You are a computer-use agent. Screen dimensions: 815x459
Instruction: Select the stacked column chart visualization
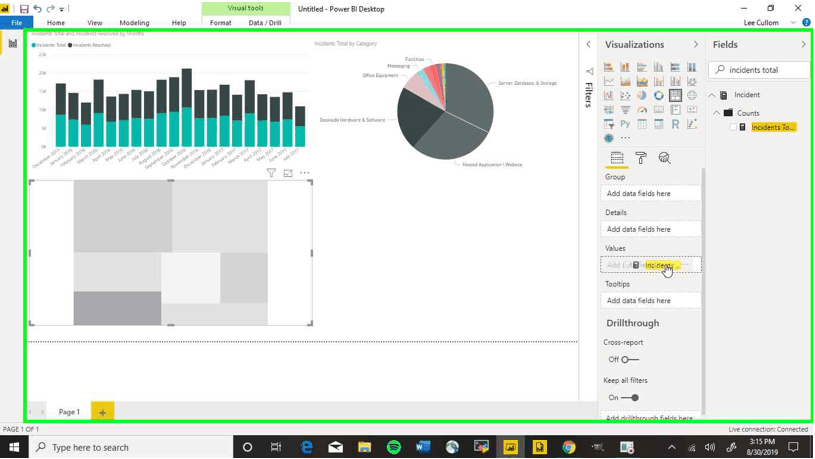625,67
